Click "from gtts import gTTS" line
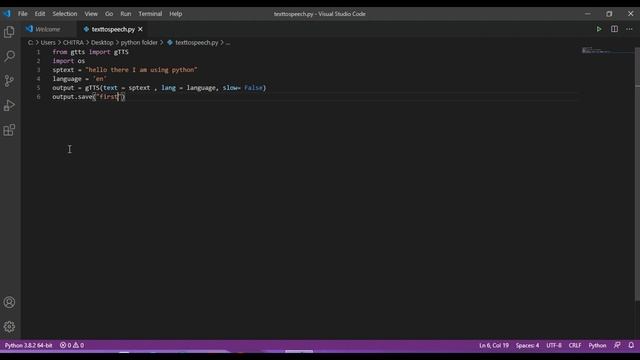The height and width of the screenshot is (360, 640). (x=90, y=52)
